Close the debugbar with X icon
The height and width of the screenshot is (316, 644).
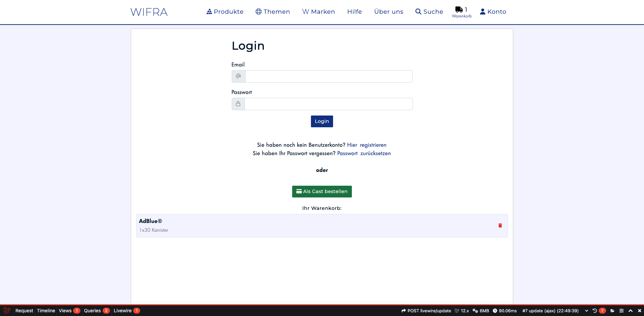tap(639, 311)
